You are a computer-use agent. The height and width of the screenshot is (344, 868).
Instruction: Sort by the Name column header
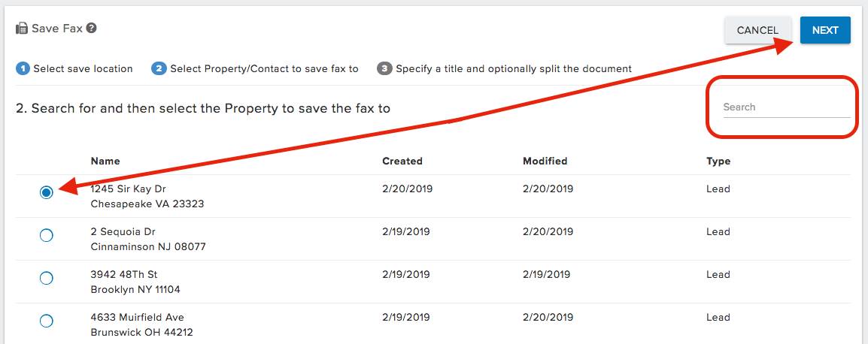tap(105, 161)
